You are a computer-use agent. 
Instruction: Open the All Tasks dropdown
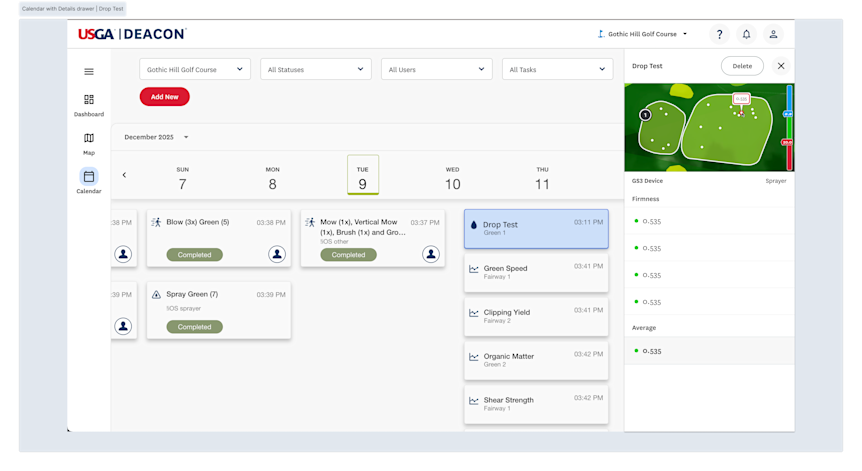pos(557,69)
